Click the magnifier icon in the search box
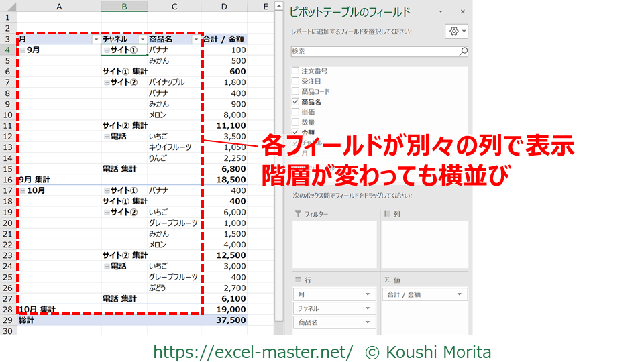The image size is (644, 362). coord(463,51)
